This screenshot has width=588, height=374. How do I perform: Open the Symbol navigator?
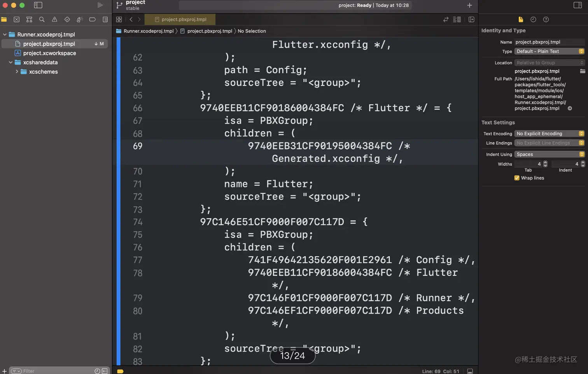[29, 19]
